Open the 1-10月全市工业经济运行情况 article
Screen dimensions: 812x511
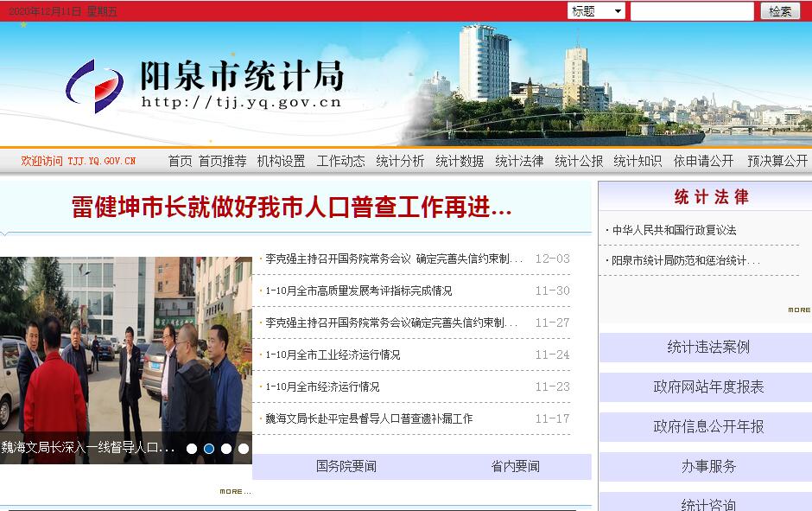(x=333, y=355)
